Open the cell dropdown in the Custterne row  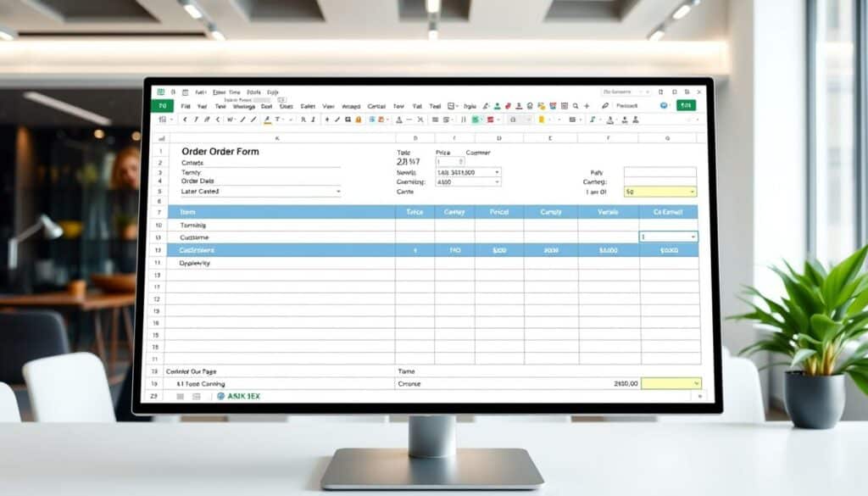(669, 237)
